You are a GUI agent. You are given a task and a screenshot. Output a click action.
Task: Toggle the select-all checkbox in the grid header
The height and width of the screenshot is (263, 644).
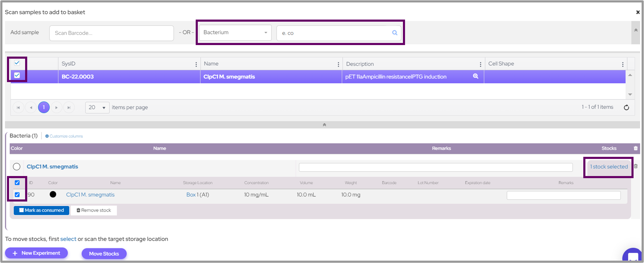(x=17, y=63)
